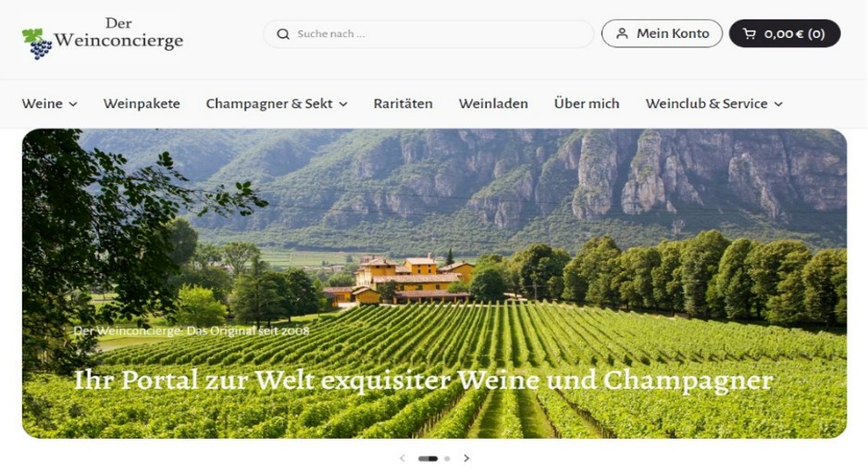Click the user profile icon in Mein Konto
Image resolution: width=868 pixels, height=473 pixels.
point(622,33)
